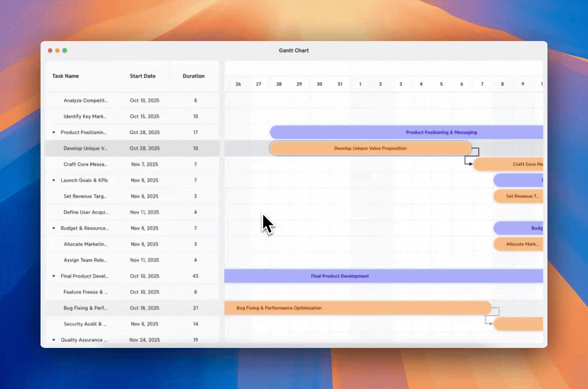
Task: Click the Product Positioning & Messaging summary bar
Action: point(406,132)
